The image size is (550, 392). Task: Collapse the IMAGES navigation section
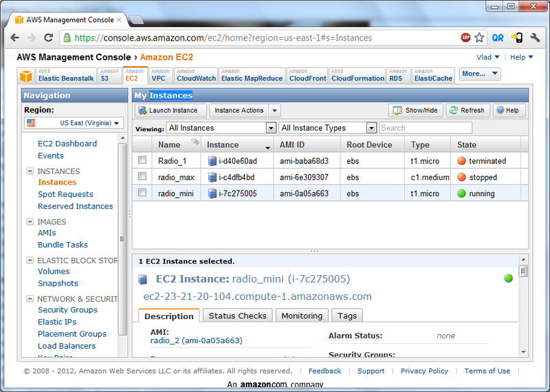(x=30, y=221)
